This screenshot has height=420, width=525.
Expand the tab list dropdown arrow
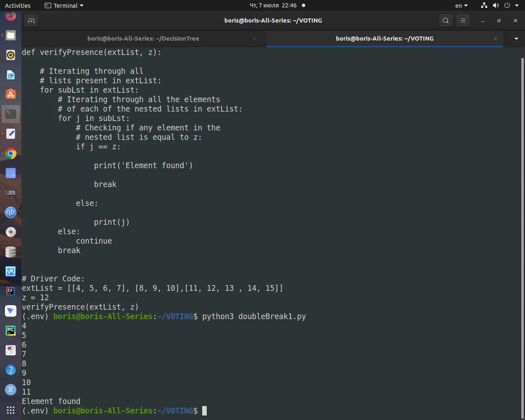[516, 39]
